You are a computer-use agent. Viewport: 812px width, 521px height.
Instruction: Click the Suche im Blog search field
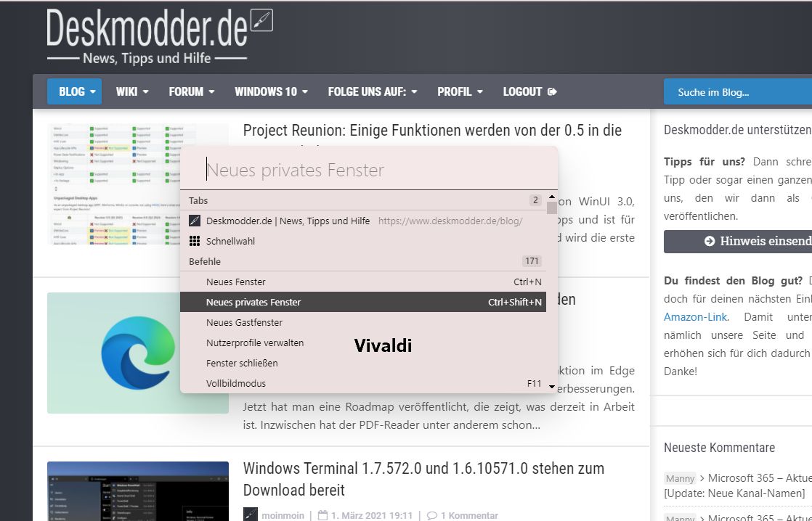(x=737, y=92)
